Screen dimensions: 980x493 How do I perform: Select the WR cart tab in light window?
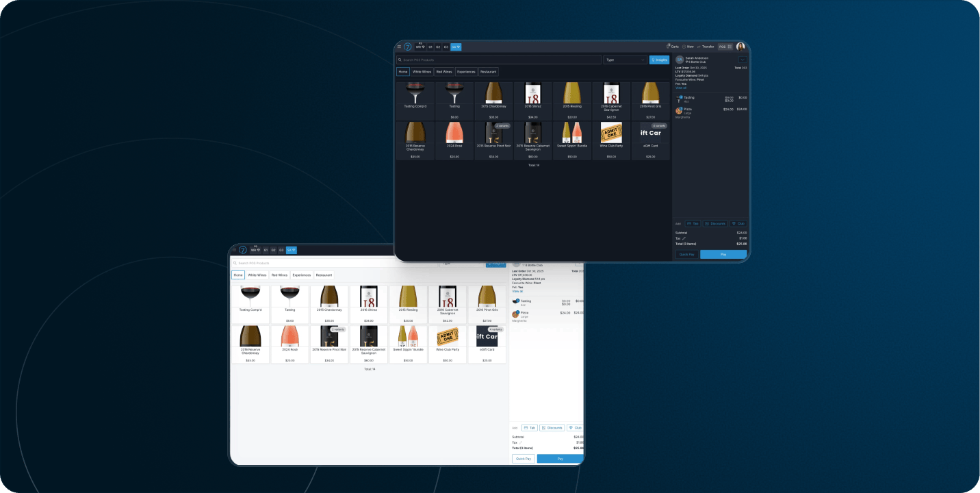(x=255, y=250)
